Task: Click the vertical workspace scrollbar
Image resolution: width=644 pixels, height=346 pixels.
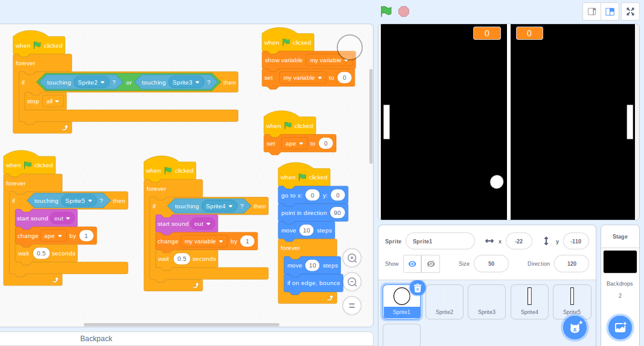Action: [371, 117]
